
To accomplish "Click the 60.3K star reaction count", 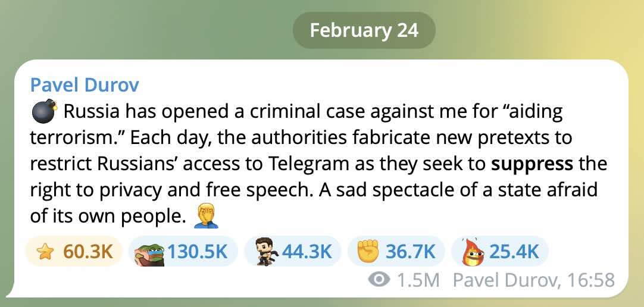I will 88,252.
